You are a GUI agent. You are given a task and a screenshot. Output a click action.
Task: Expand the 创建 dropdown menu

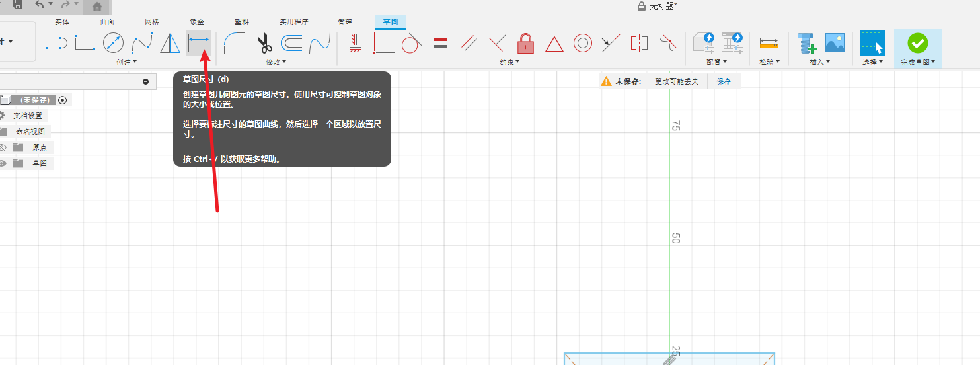coord(126,62)
